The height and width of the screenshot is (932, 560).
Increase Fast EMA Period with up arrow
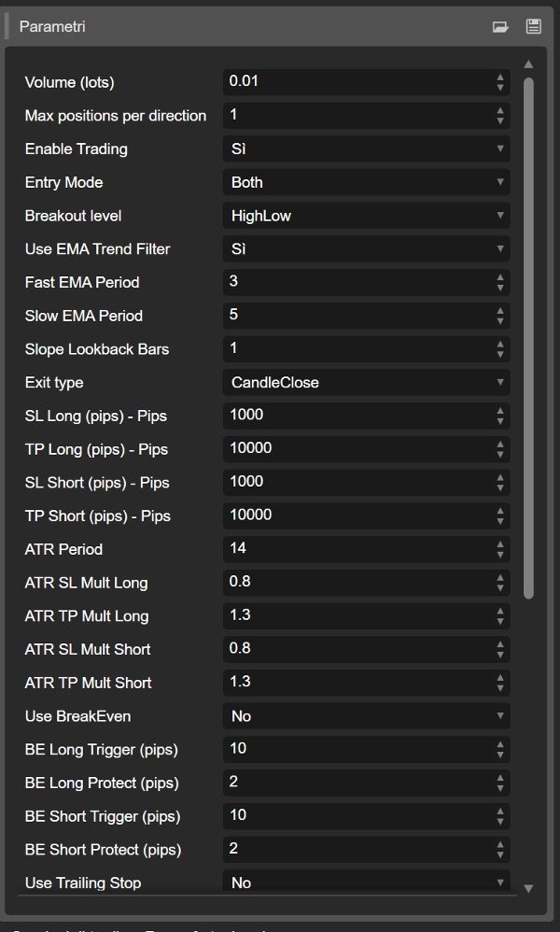(500, 277)
